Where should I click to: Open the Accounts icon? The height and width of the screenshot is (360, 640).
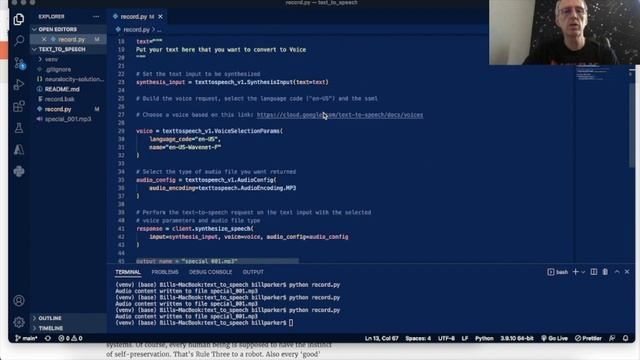19,301
